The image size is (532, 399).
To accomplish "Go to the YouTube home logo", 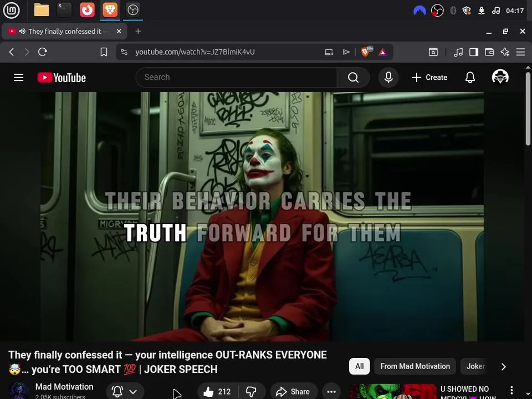I will click(x=62, y=78).
